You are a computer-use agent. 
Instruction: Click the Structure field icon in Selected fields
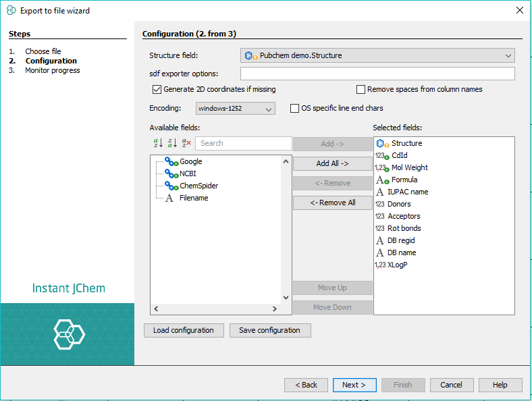[x=383, y=143]
